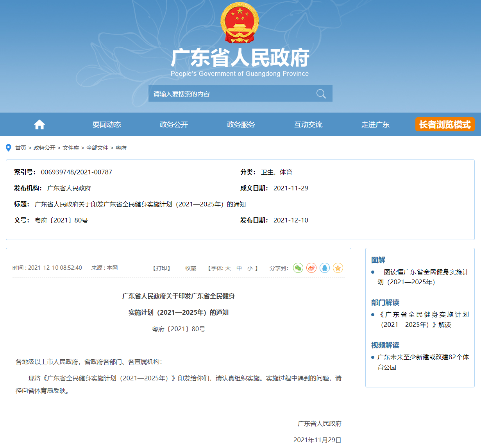Click index number 006939748/2021-00787
The width and height of the screenshot is (481, 448).
(x=77, y=172)
